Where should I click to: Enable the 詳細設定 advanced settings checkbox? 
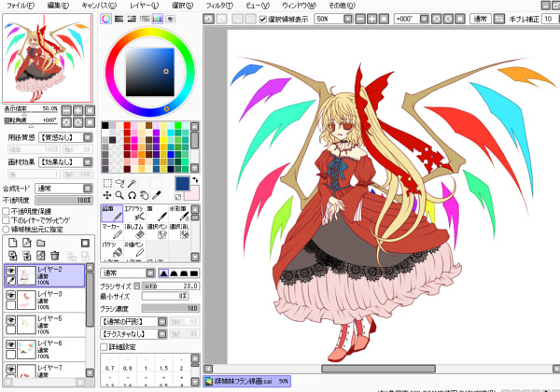tap(104, 346)
